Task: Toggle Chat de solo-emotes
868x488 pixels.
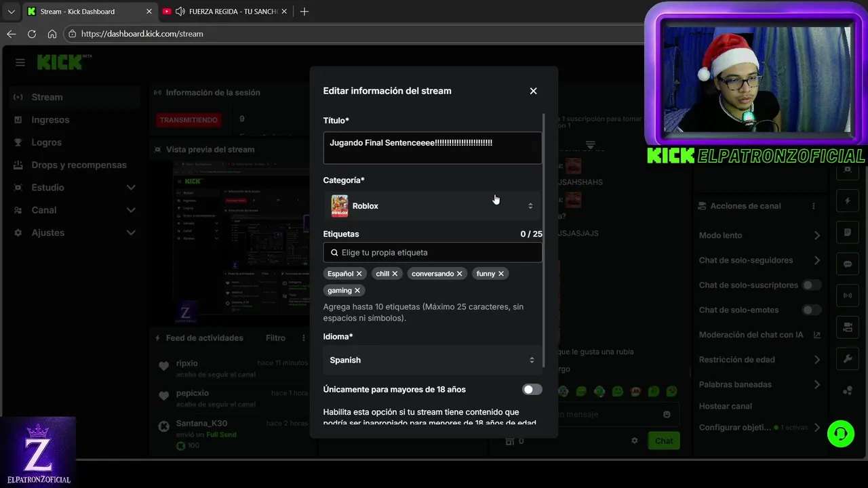Action: point(811,310)
